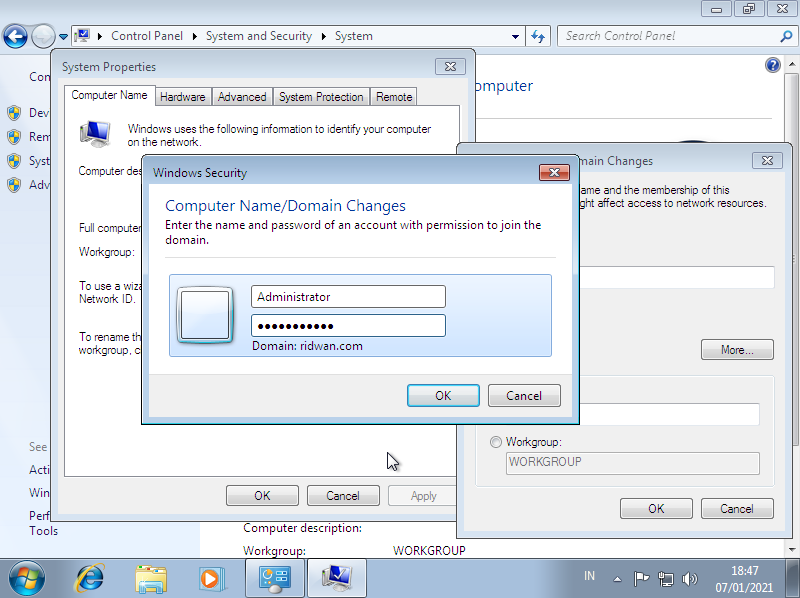This screenshot has width=800, height=598.
Task: Click the network icon in the system tray
Action: coord(666,578)
